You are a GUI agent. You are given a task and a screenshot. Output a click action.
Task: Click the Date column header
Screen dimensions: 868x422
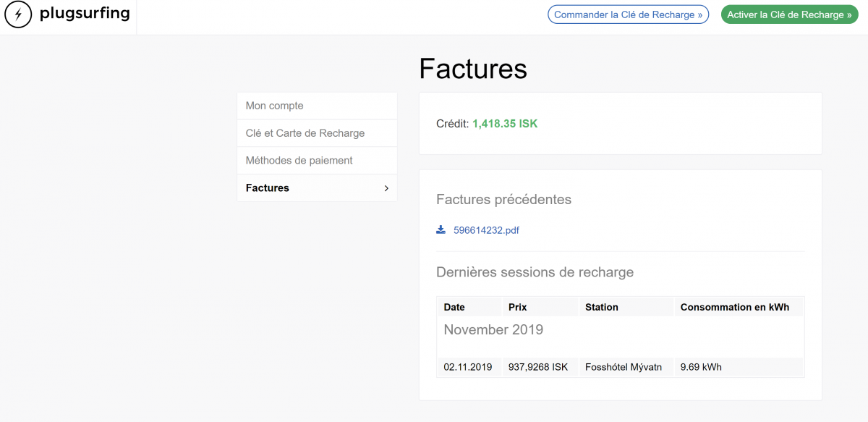pyautogui.click(x=454, y=307)
